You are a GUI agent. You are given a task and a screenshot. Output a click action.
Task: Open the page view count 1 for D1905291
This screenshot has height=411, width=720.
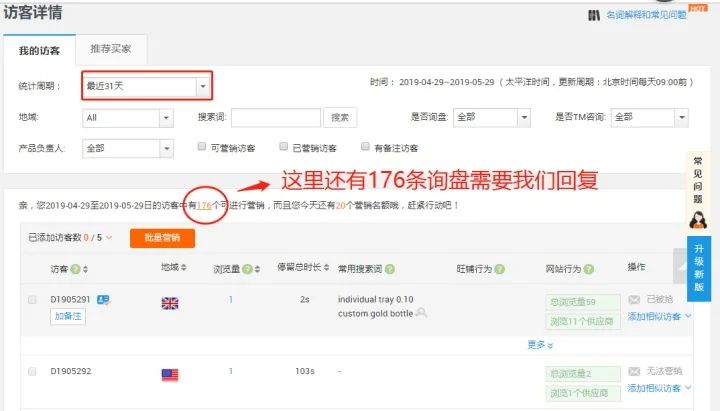pos(231,299)
